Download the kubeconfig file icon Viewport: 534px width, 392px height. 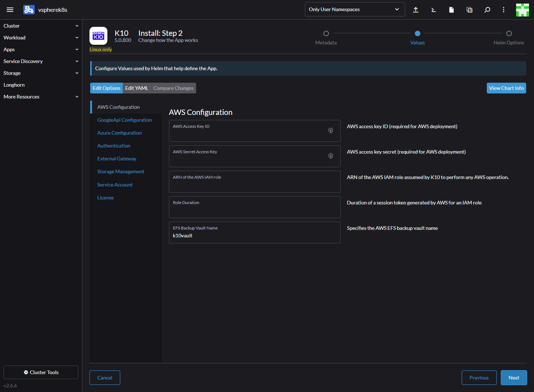click(x=451, y=10)
